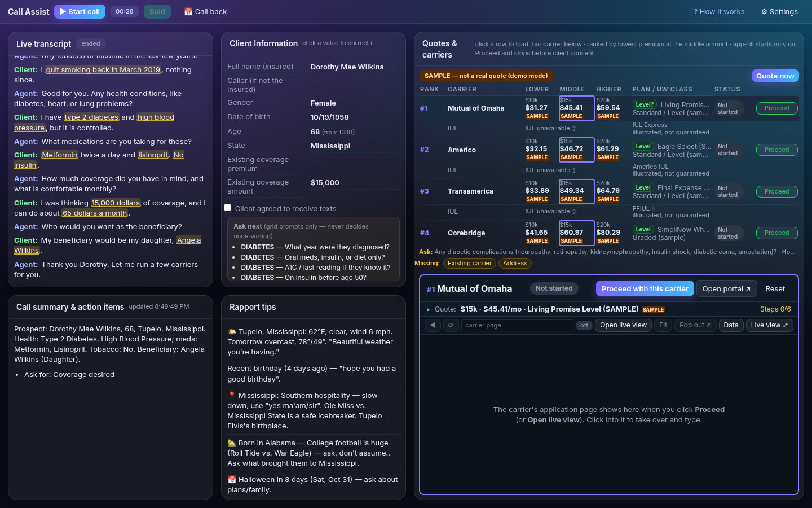Open the Data button in the carrier toolbar
The width and height of the screenshot is (812, 508).
tap(731, 325)
